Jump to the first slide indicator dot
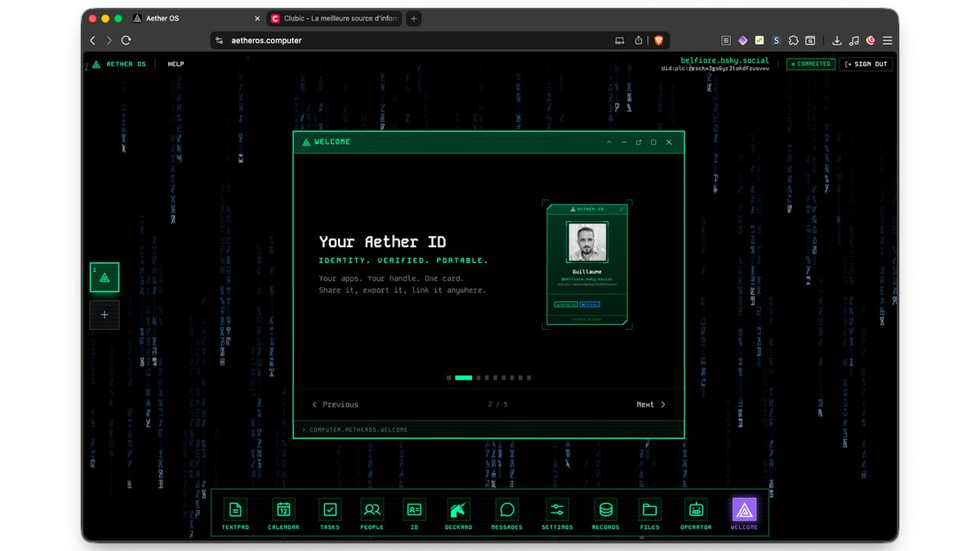 tap(449, 378)
